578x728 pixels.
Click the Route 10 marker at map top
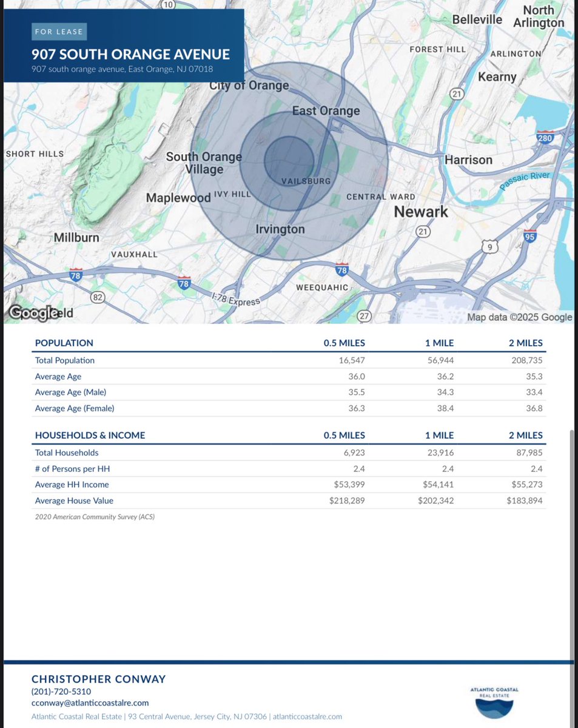point(168,5)
